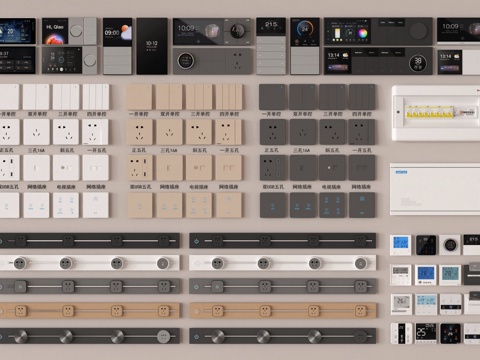Select the white 三孔16A socket plate
The image size is (480, 360).
(x=36, y=132)
